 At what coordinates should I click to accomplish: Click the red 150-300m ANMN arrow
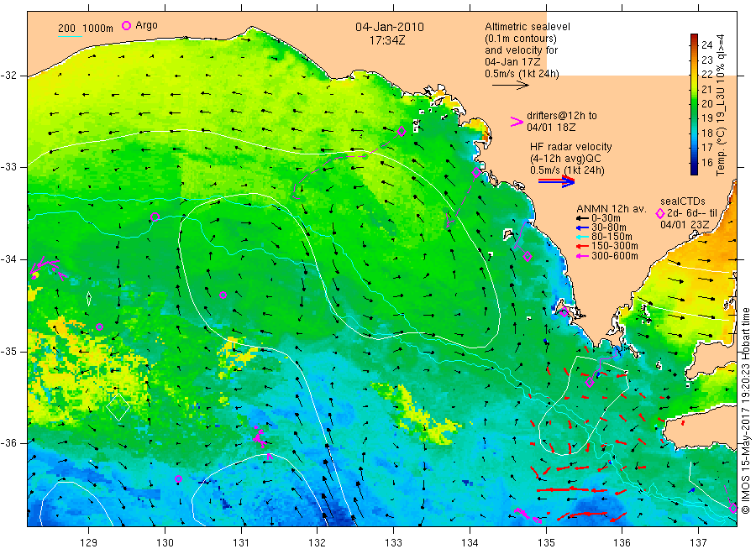point(582,246)
